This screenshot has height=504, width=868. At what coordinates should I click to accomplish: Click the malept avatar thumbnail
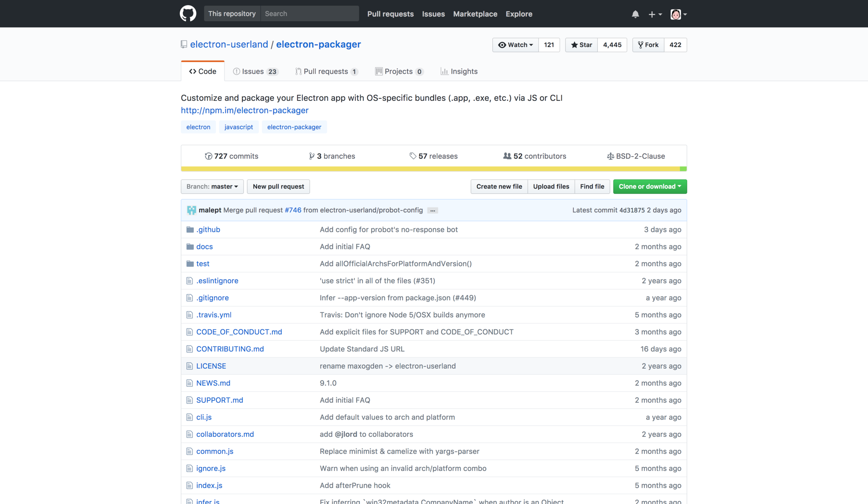191,210
